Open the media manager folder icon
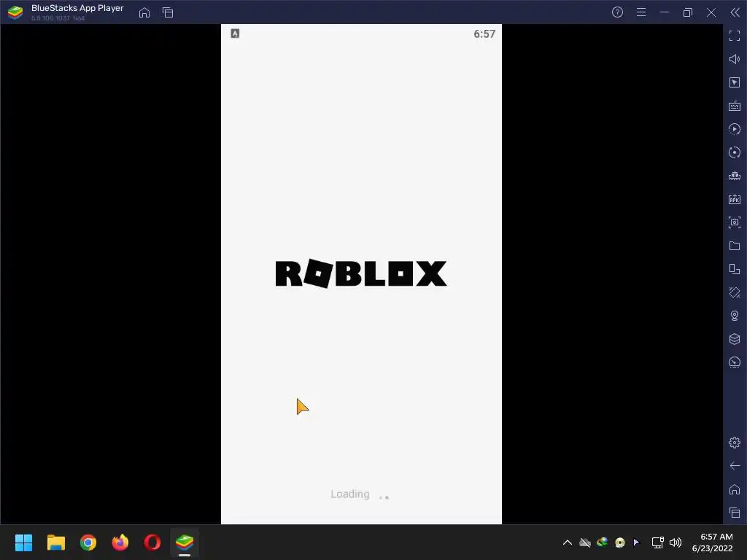Screen dimensions: 747x560 (x=735, y=246)
